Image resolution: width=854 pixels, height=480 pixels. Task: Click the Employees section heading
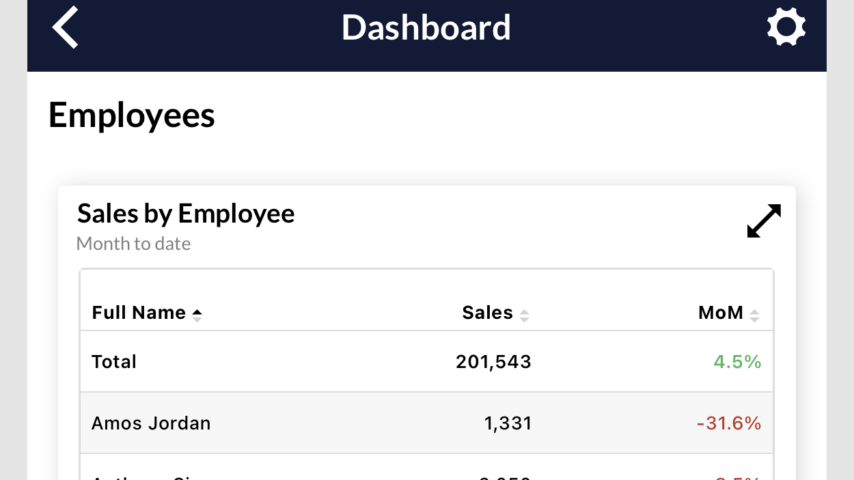pos(131,115)
